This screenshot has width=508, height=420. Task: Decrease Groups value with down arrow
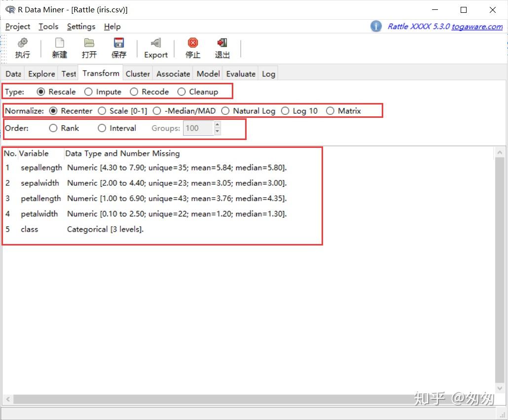click(218, 132)
